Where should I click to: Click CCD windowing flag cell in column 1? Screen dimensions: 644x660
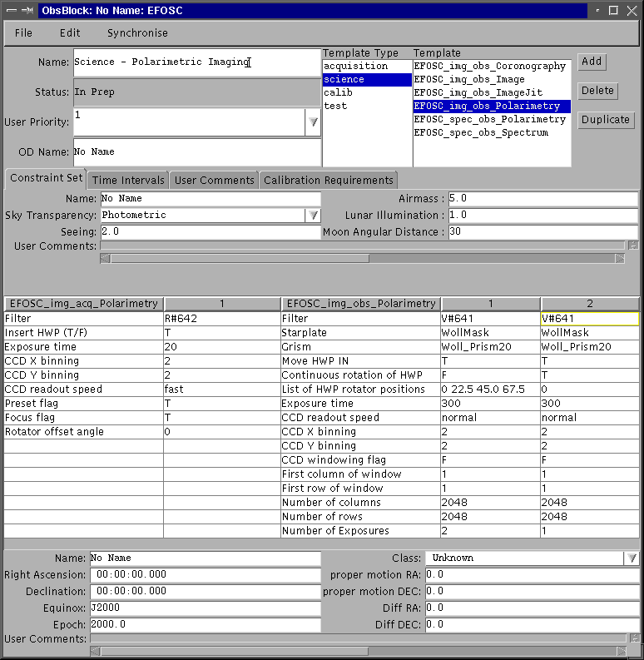[490, 460]
